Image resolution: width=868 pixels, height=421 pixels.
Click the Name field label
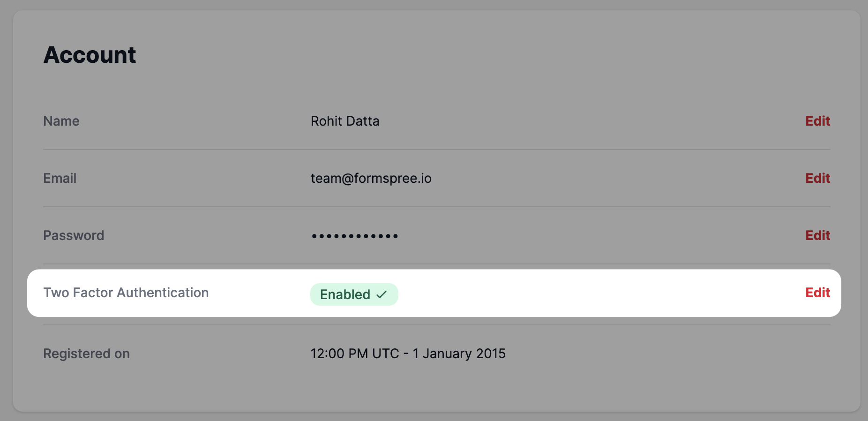(x=61, y=121)
